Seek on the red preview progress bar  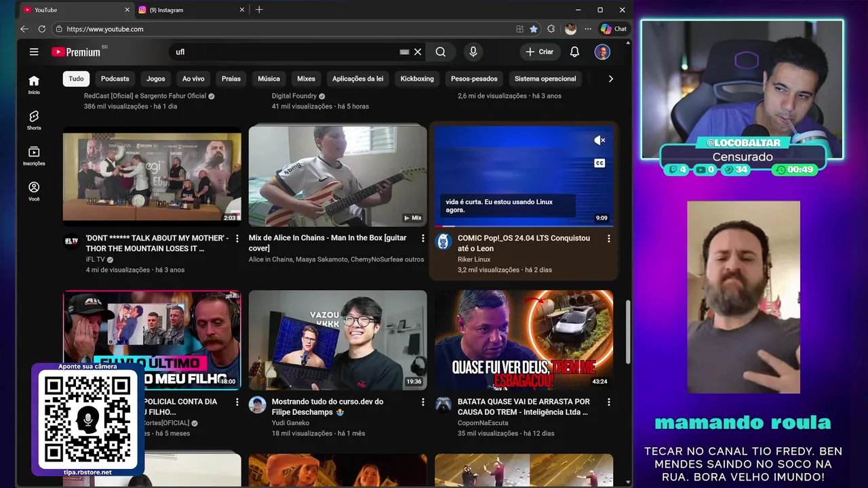point(524,226)
